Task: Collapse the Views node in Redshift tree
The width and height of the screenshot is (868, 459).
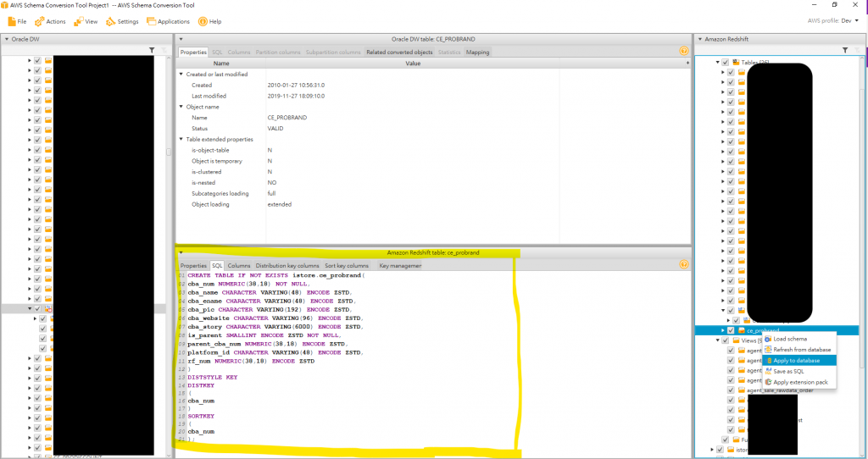Action: [718, 340]
